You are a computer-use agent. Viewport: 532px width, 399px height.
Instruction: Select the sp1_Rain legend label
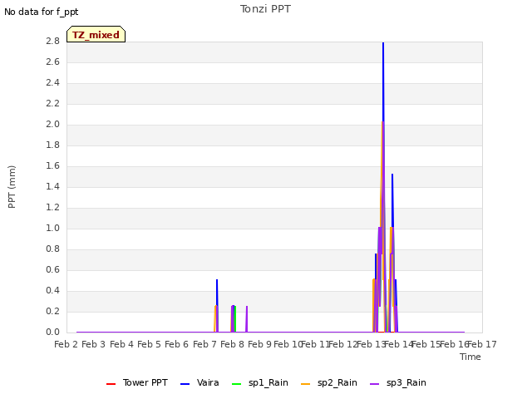pos(268,382)
